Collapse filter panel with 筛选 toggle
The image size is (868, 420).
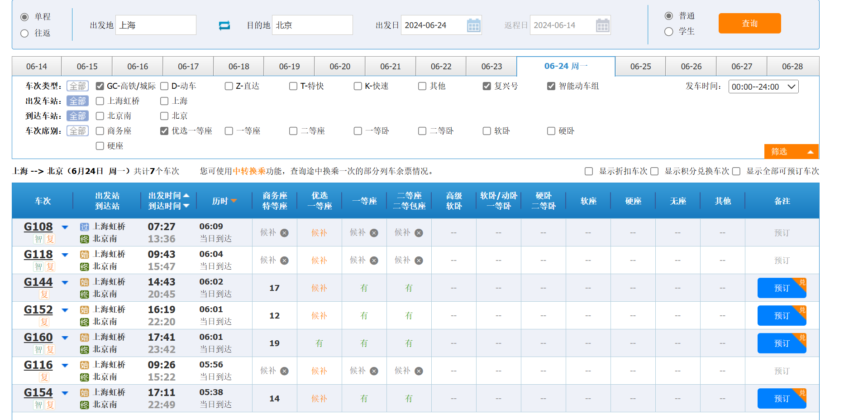792,151
